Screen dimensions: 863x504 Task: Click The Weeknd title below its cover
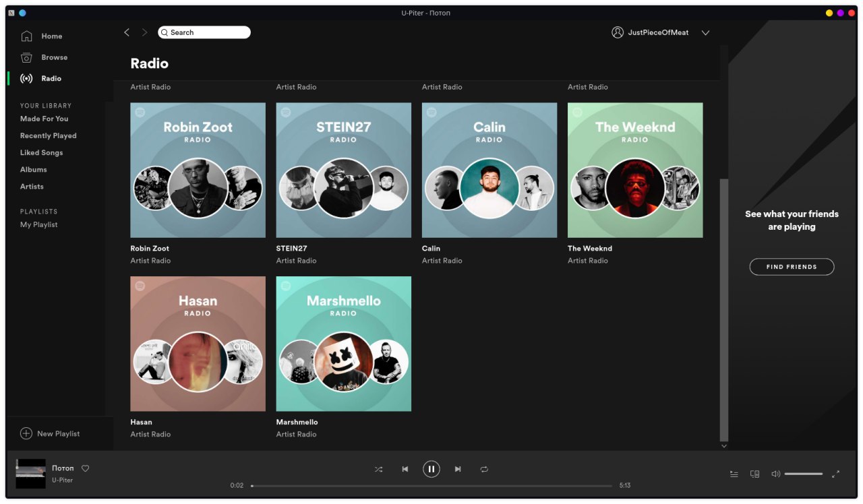pos(590,249)
